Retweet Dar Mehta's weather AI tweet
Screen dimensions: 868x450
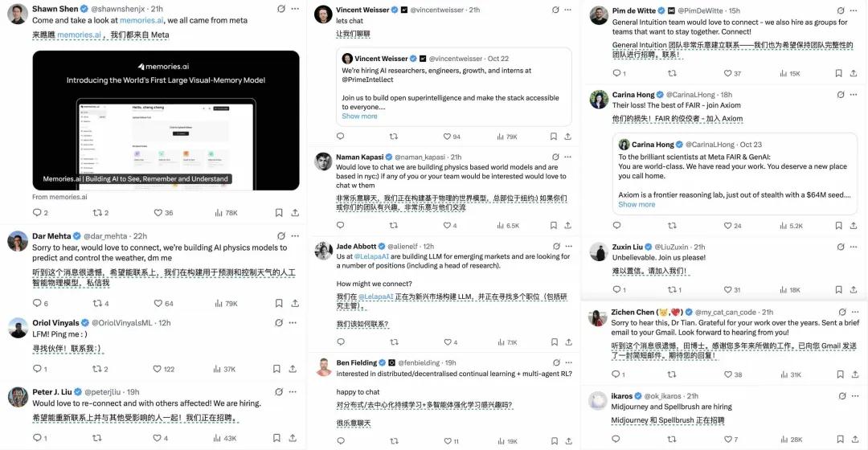[x=97, y=303]
